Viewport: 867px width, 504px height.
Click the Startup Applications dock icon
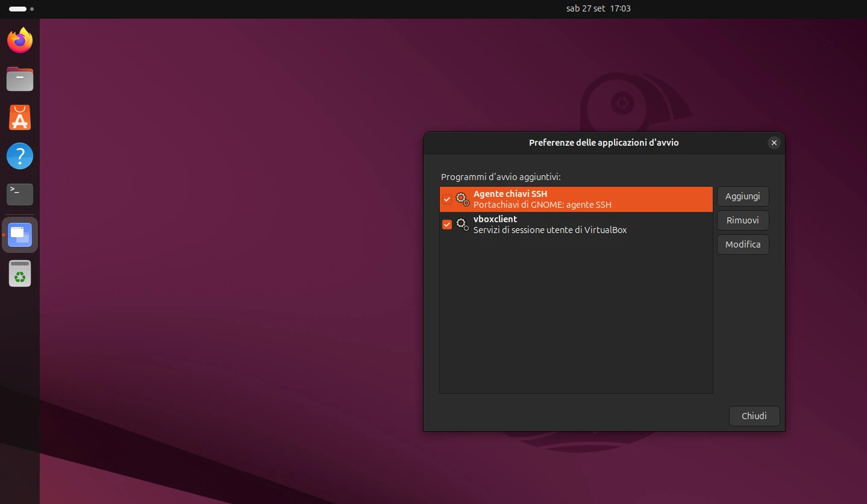19,235
